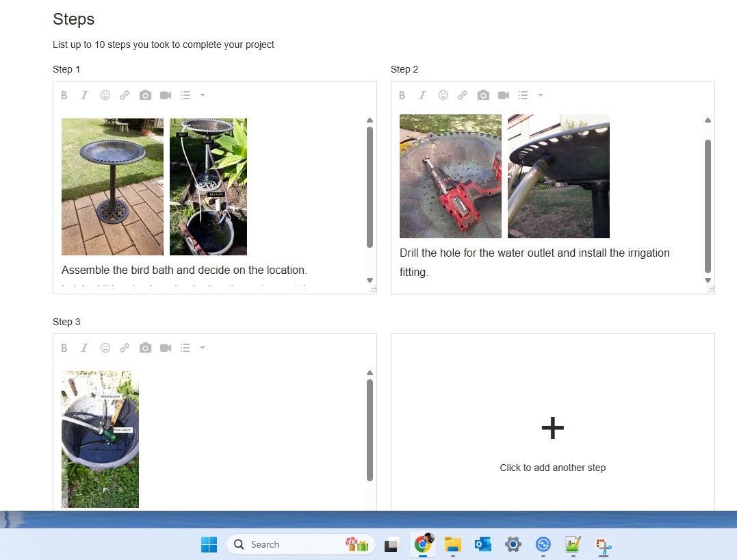The image size is (737, 560).
Task: Open the bird bath photo thumbnail in Step 1
Action: [112, 186]
